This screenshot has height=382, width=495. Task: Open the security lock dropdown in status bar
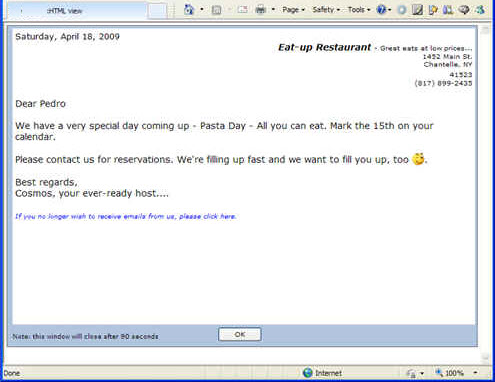coord(422,373)
